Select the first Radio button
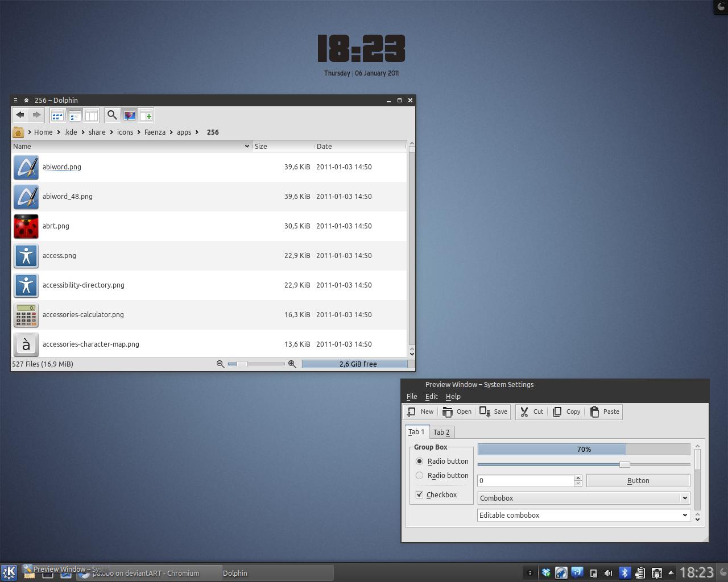 (x=420, y=461)
